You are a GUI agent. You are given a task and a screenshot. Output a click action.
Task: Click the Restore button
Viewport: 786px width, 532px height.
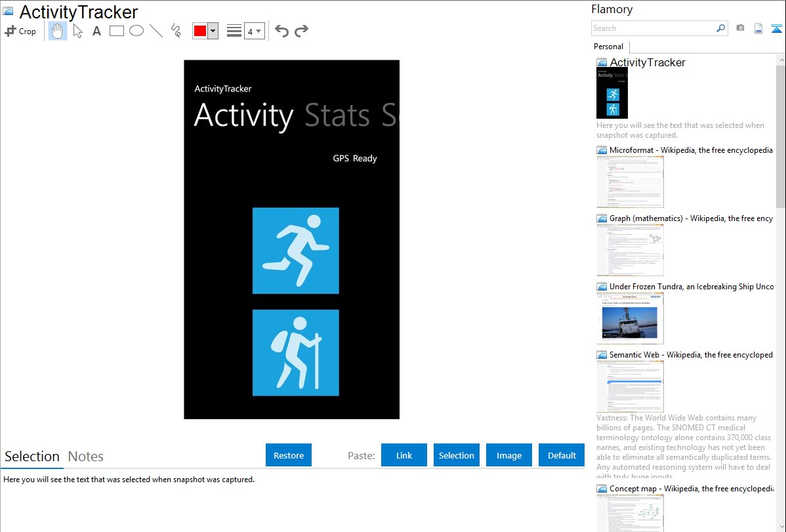pos(289,455)
